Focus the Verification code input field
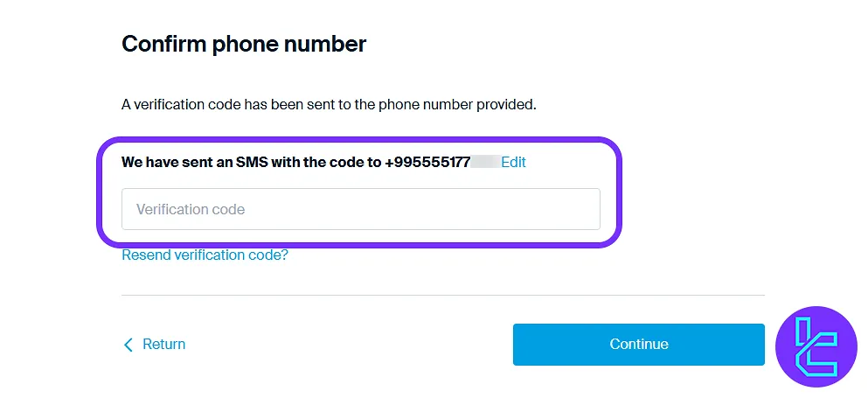This screenshot has width=868, height=398. click(360, 209)
